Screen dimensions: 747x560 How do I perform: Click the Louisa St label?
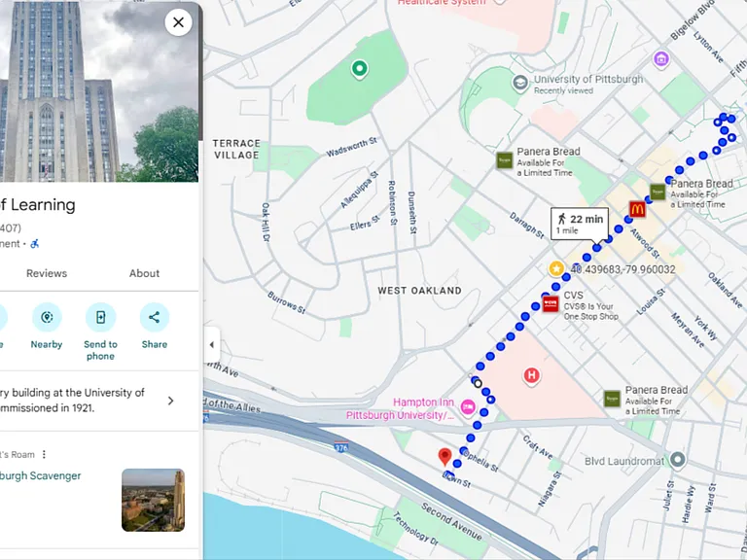[652, 302]
